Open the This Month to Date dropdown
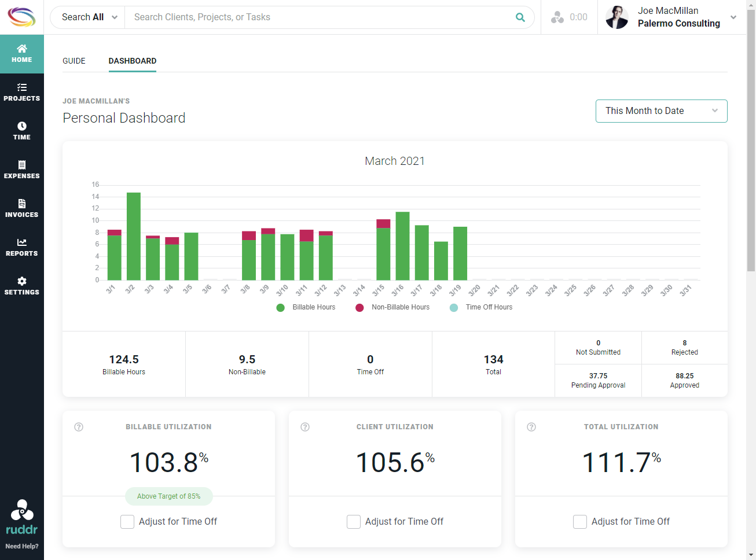The width and height of the screenshot is (756, 560). (661, 111)
